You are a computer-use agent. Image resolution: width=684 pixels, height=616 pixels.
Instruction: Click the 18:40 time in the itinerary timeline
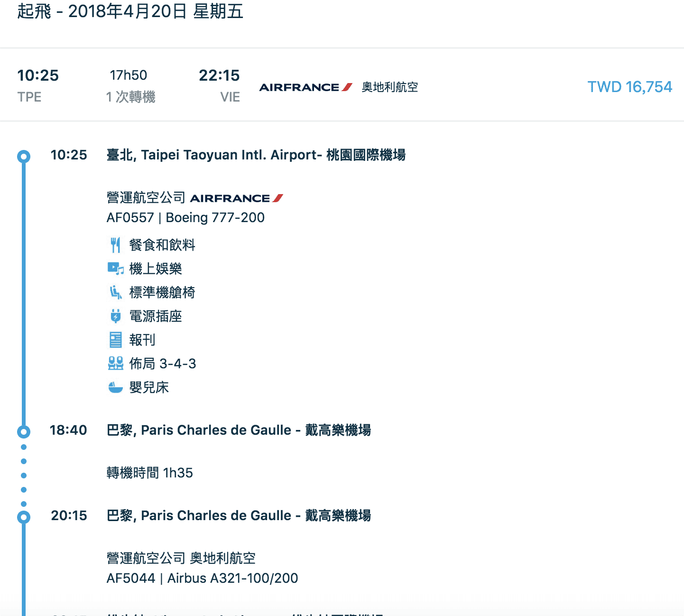click(68, 430)
